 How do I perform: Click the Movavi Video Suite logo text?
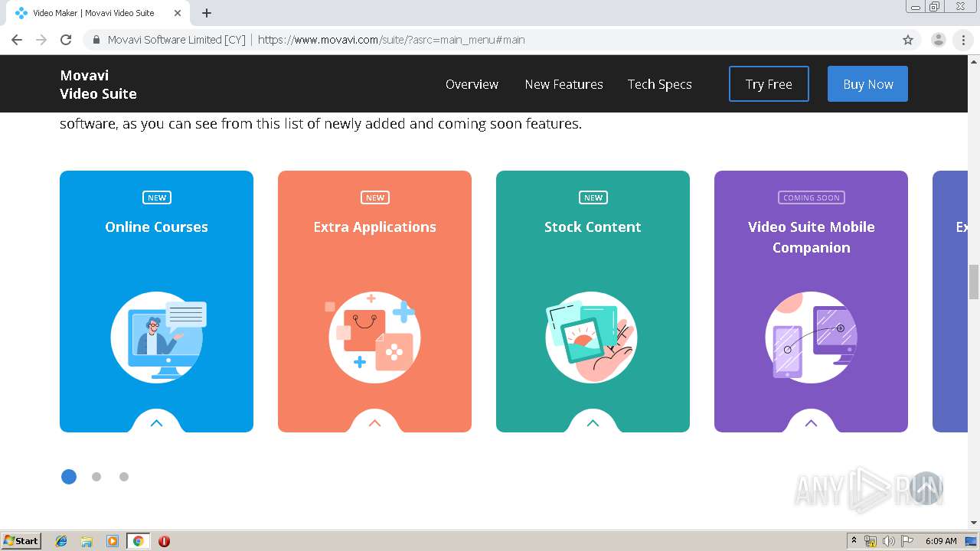click(98, 84)
